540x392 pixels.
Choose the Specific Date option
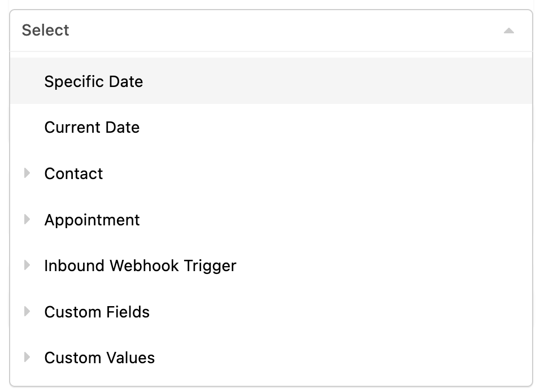(93, 82)
